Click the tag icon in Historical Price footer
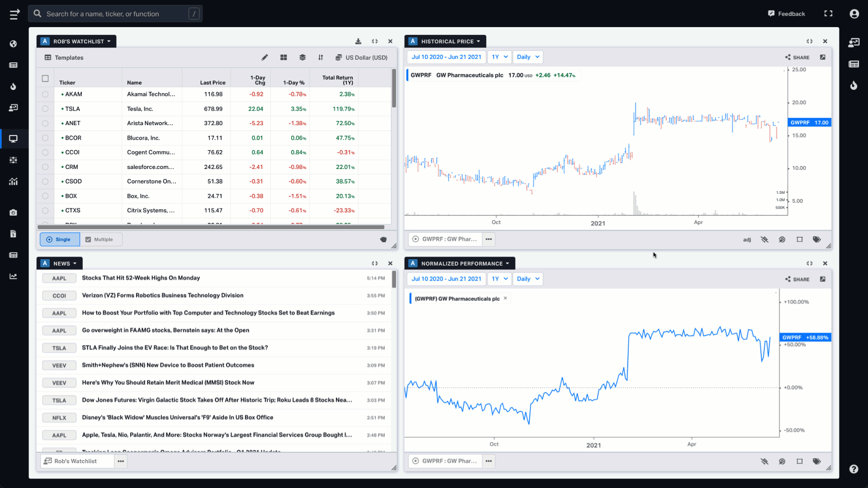The width and height of the screenshot is (868, 488). click(x=816, y=239)
